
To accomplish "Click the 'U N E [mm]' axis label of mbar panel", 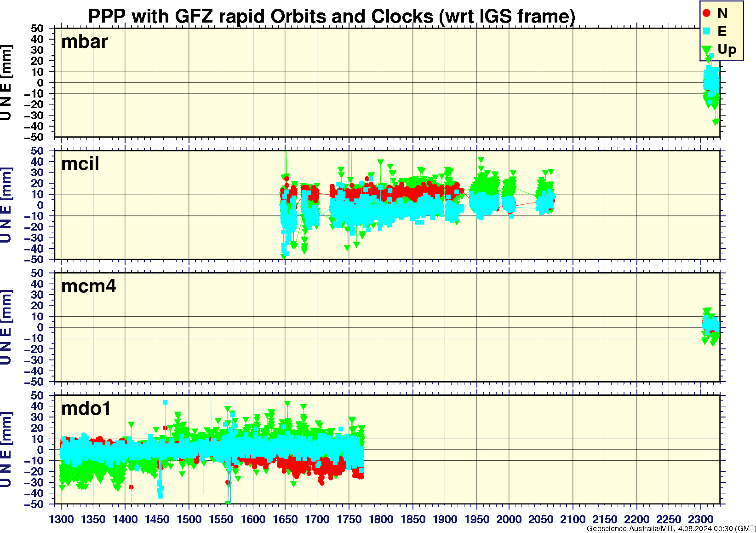I will (x=6, y=83).
